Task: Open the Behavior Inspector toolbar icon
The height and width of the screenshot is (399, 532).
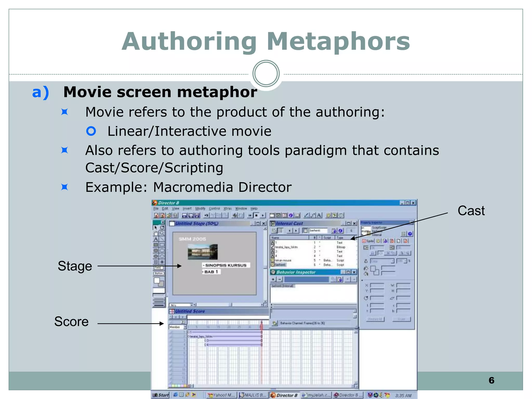Action: tap(329, 215)
